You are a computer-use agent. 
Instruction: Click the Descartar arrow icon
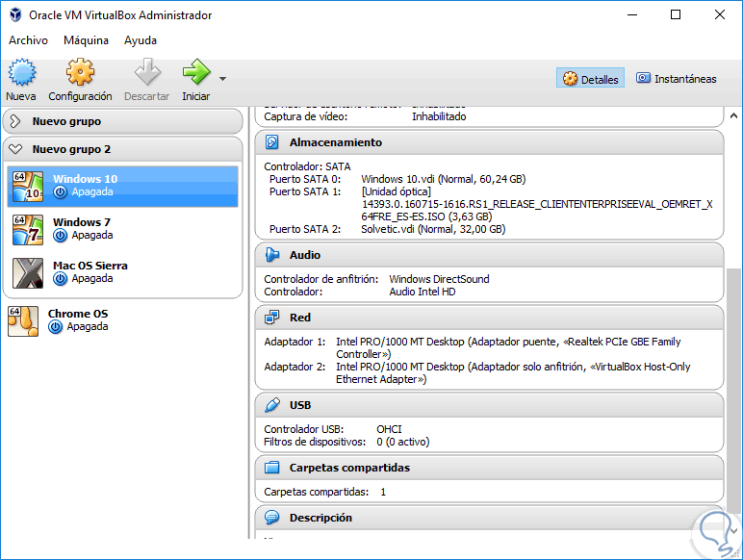pyautogui.click(x=147, y=72)
